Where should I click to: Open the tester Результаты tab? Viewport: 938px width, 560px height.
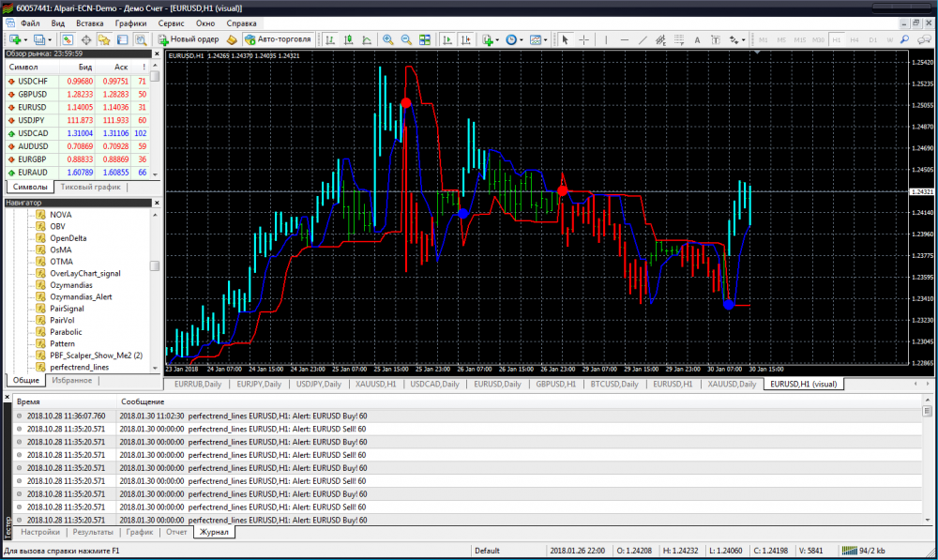(x=93, y=532)
